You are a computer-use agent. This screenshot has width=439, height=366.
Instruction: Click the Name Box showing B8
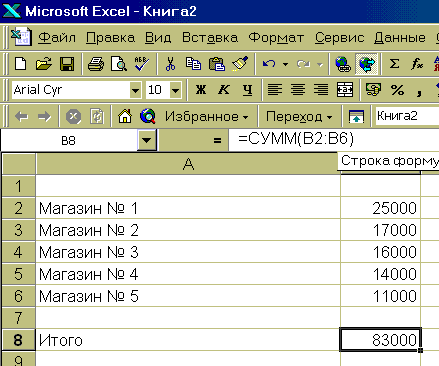coord(69,140)
